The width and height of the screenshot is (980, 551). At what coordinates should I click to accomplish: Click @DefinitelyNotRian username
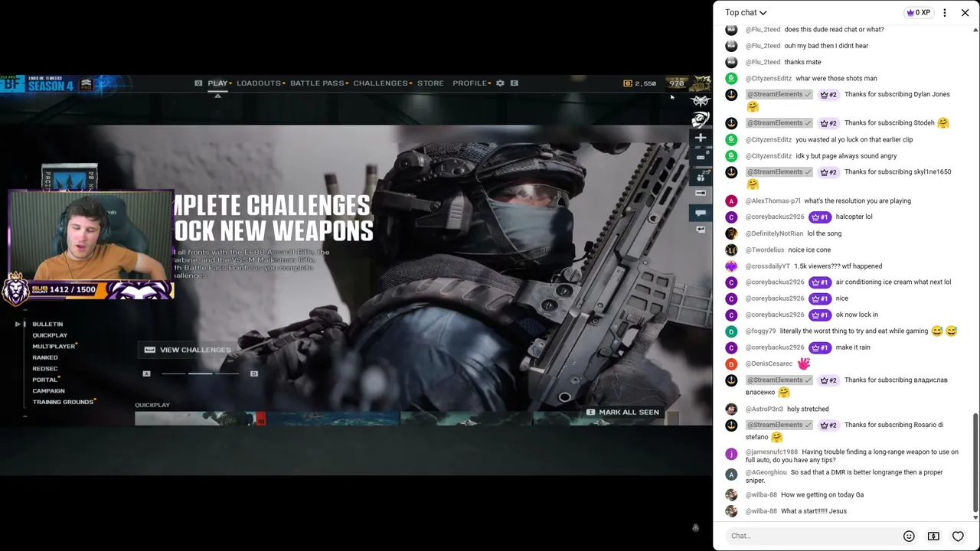coord(774,233)
